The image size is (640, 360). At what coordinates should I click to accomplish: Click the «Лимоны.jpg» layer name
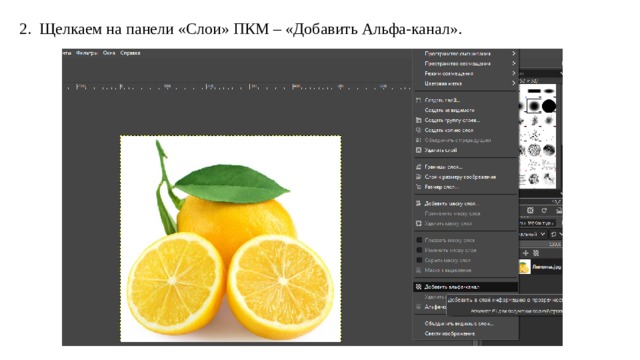pos(547,267)
